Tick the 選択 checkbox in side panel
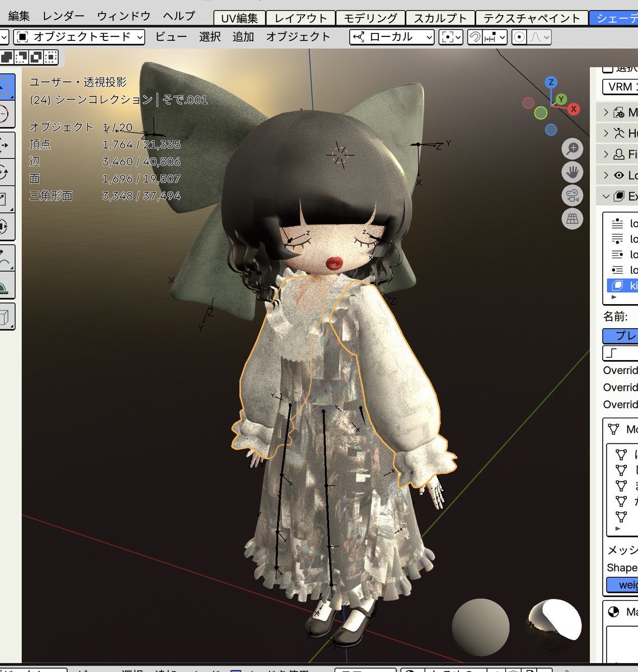The height and width of the screenshot is (672, 638). (x=607, y=68)
